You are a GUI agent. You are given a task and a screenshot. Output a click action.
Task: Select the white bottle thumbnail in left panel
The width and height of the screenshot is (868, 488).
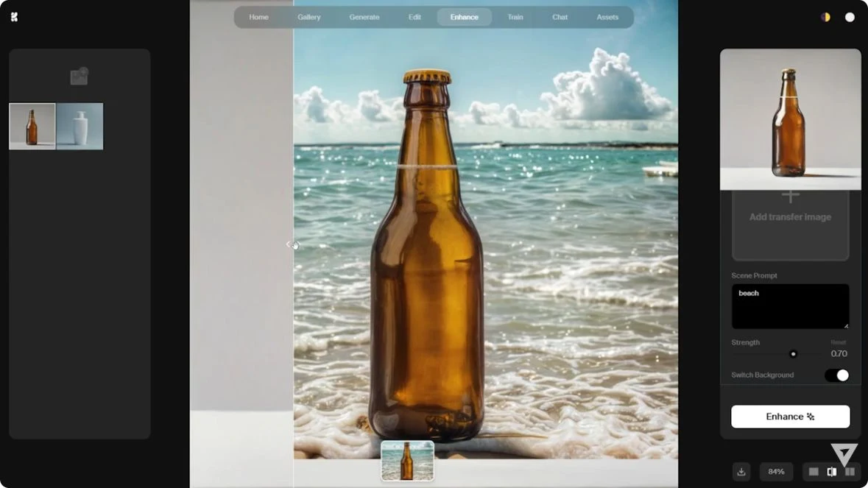coord(80,126)
